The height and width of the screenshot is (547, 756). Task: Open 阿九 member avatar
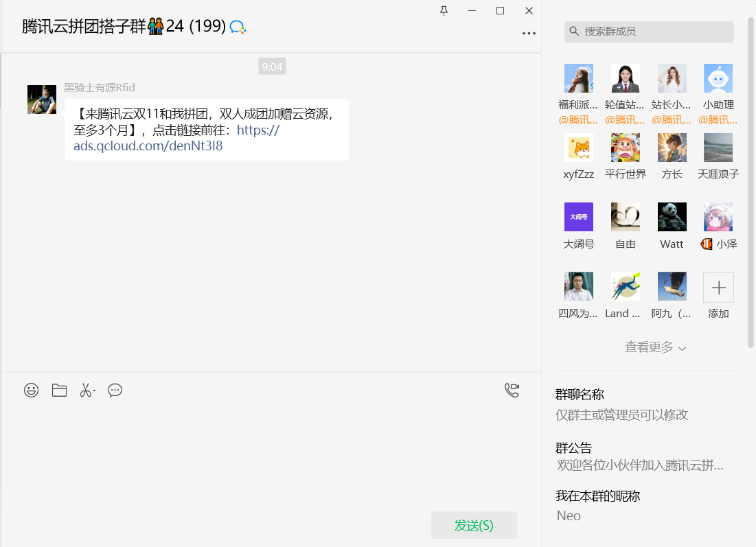[x=672, y=286]
